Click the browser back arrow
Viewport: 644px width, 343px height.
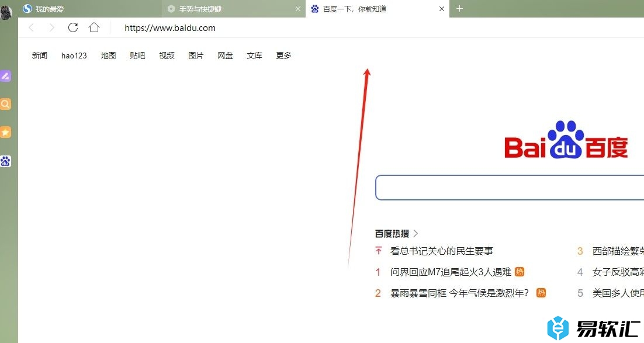[x=31, y=27]
